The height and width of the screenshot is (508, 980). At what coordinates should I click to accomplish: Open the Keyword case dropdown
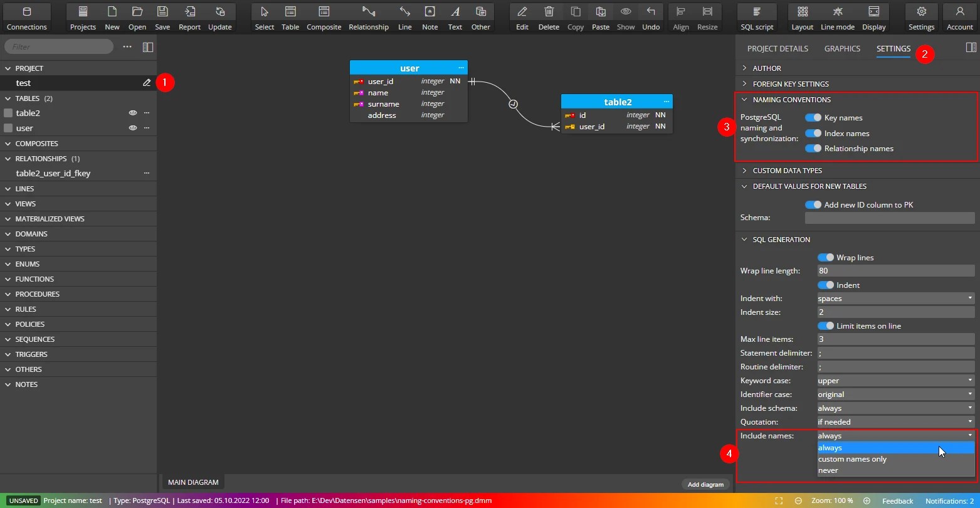pos(895,380)
